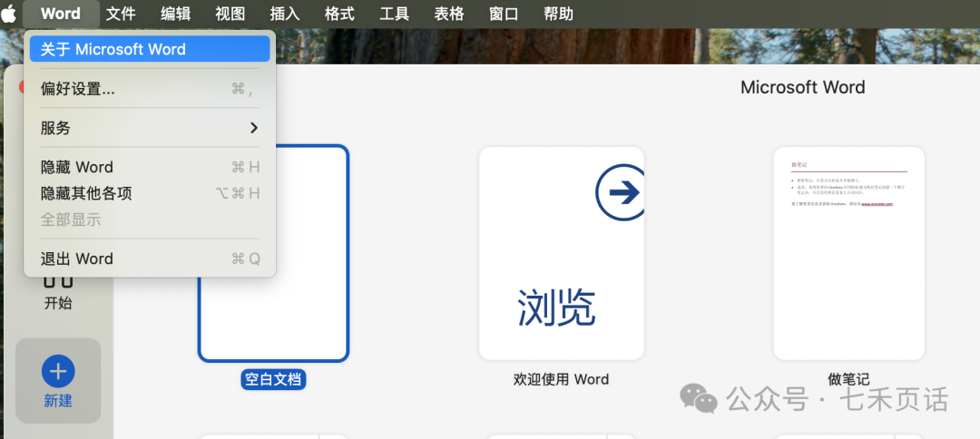The height and width of the screenshot is (439, 980).
Task: Expand the 服务 submenu
Action: coord(150,128)
